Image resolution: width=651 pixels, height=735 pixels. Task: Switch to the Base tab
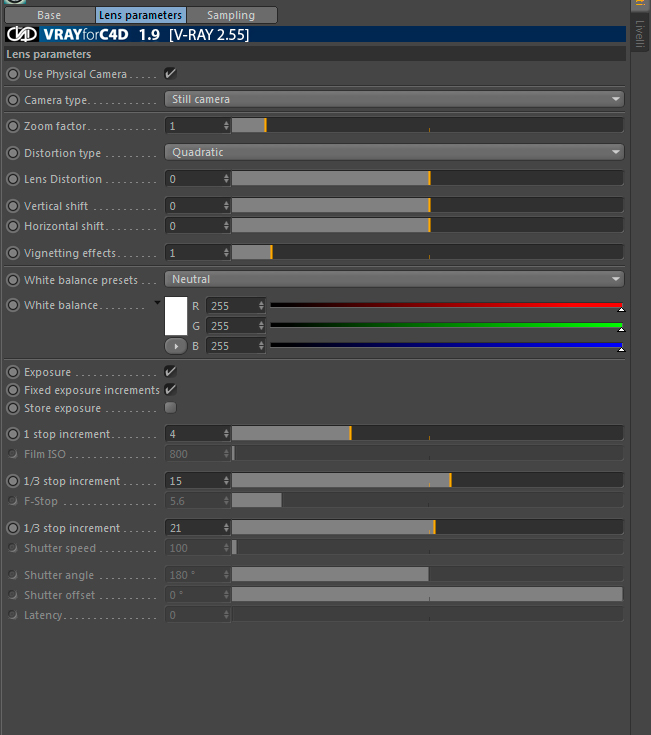click(x=49, y=15)
